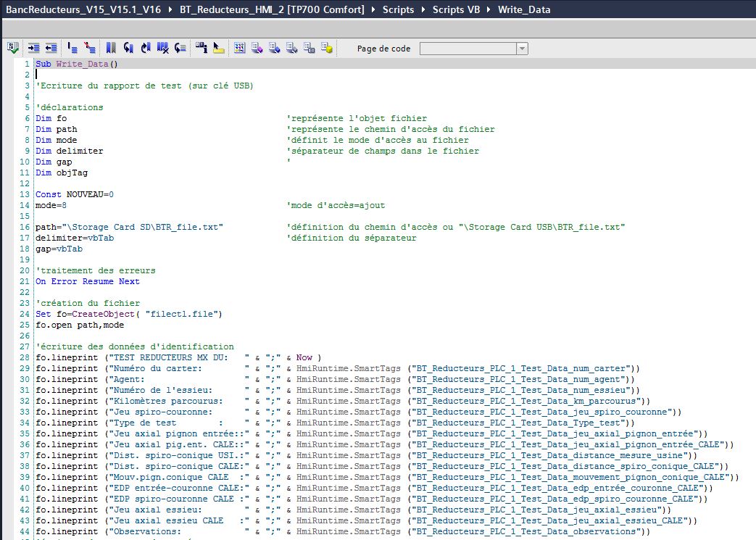Click the last toolbar icon with yellow cube

pos(327,49)
